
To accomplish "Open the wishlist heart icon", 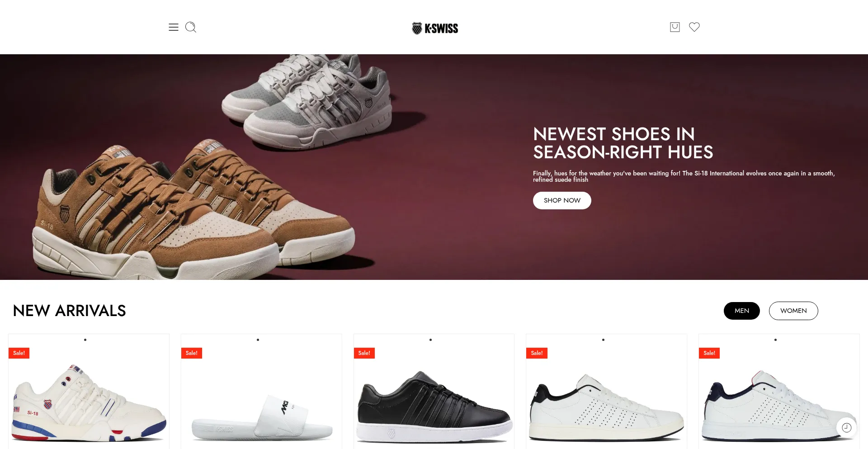I will (x=694, y=27).
